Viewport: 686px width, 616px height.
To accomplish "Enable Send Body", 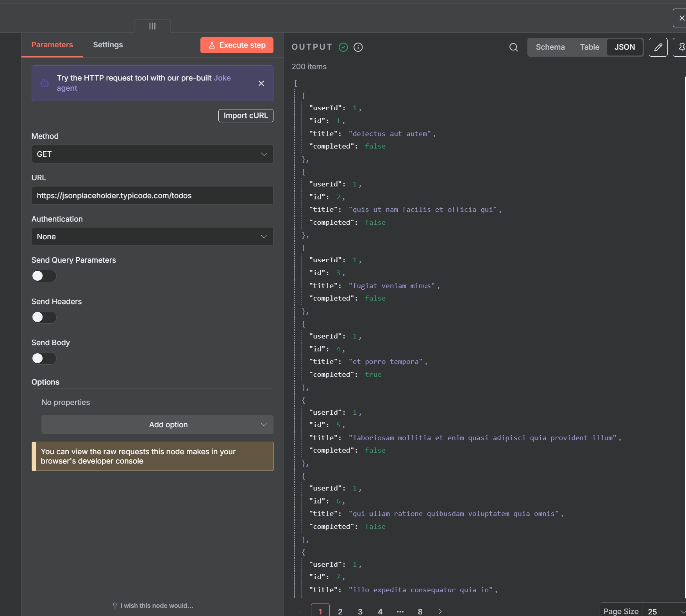I will [x=43, y=358].
